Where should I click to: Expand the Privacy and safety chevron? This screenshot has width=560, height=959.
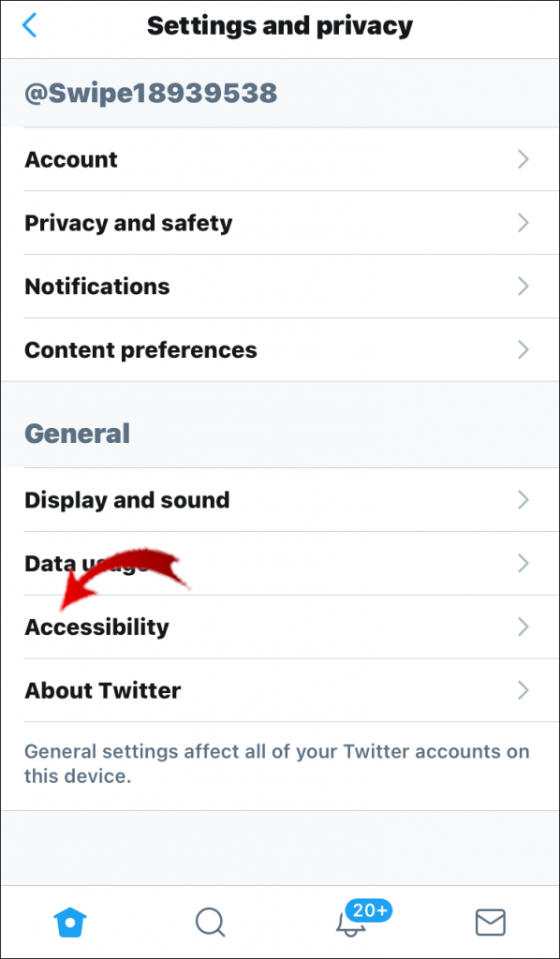pyautogui.click(x=523, y=223)
